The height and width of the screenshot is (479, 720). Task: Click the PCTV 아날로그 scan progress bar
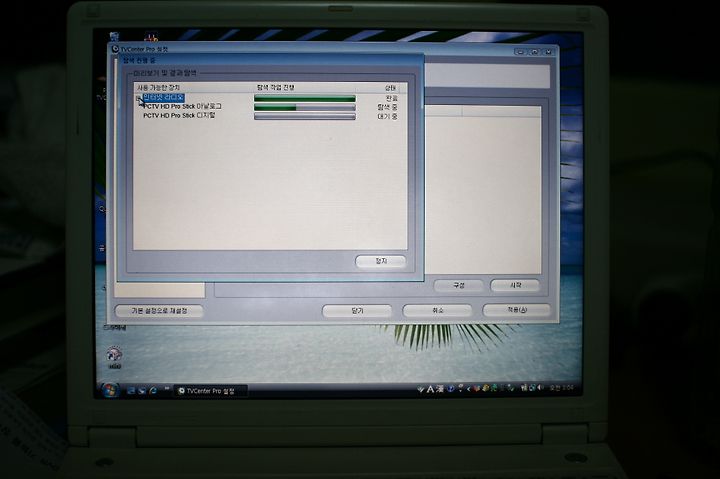point(305,107)
